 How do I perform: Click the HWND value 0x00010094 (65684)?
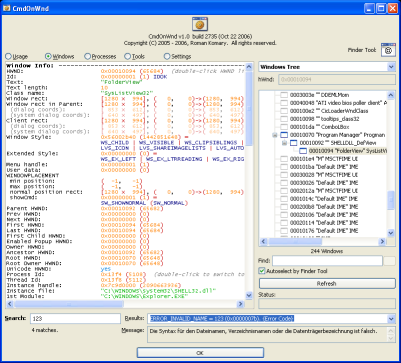click(132, 71)
